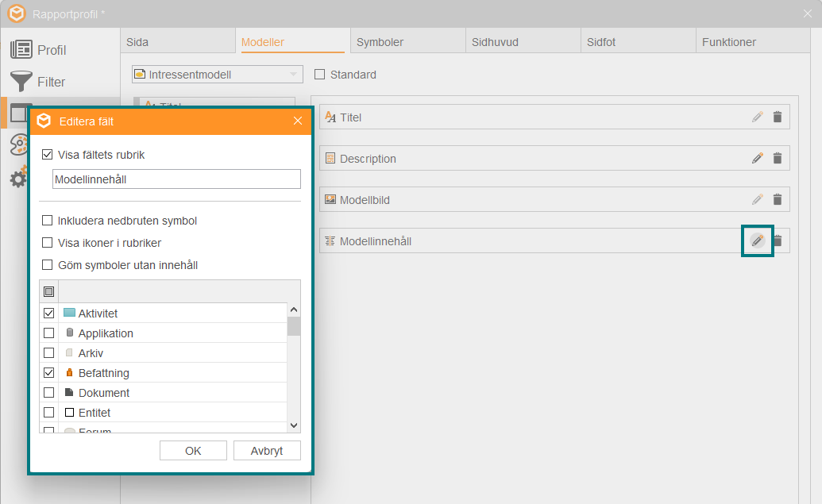Viewport: 822px width, 504px height.
Task: Switch to the Symboler tab
Action: [x=408, y=42]
